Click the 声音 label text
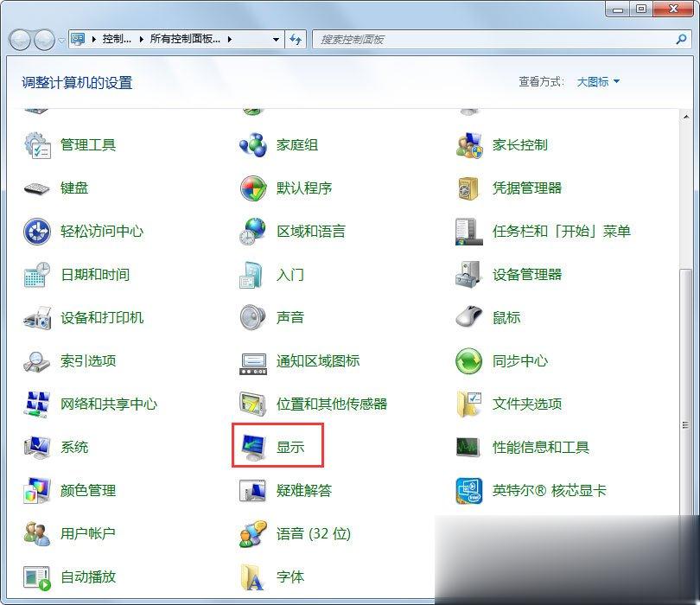The image size is (700, 605). coord(290,318)
